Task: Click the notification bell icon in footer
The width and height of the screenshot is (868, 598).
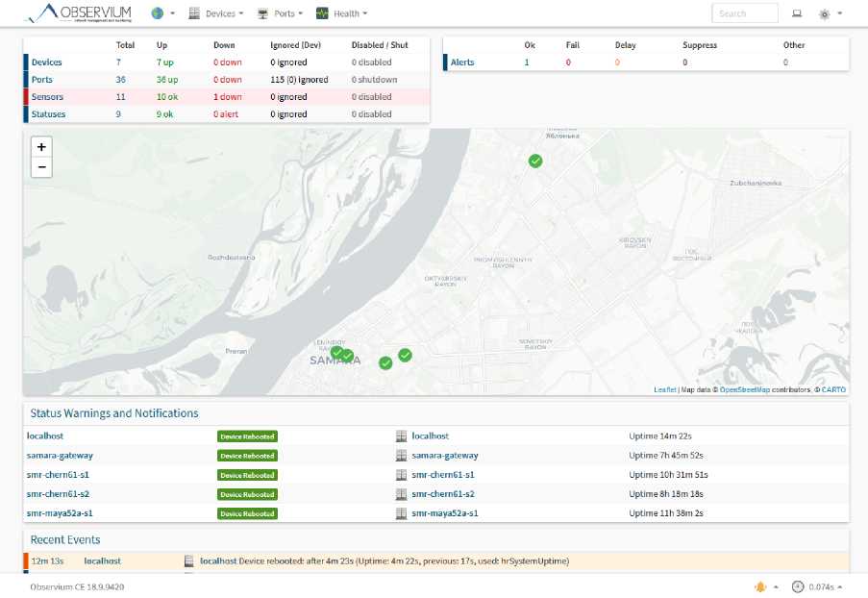Action: 760,586
